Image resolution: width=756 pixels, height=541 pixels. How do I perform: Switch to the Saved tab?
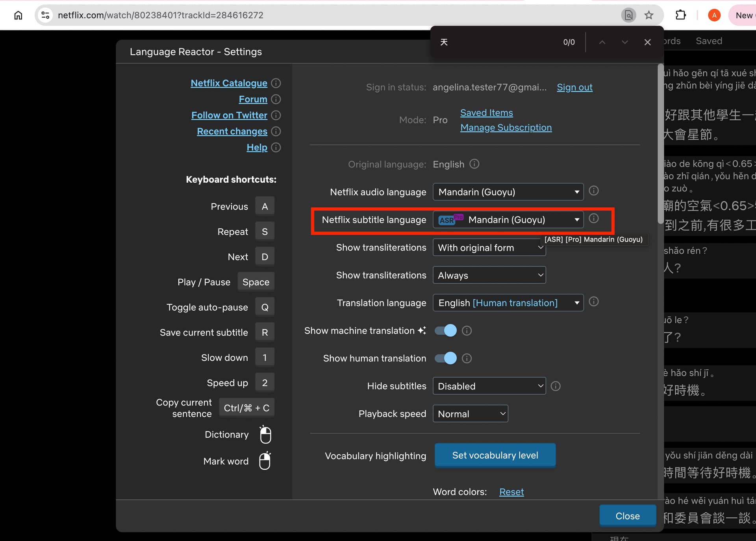(x=709, y=41)
